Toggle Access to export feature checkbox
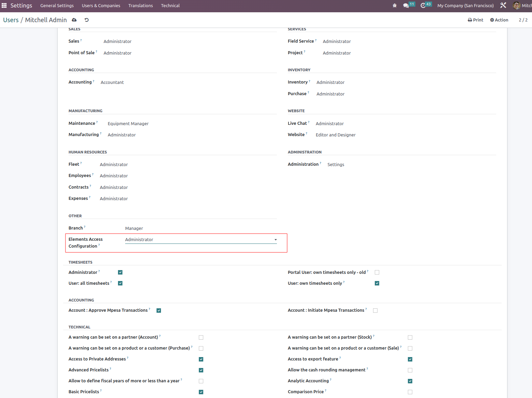Viewport: 532px width, 398px height. pyautogui.click(x=410, y=359)
